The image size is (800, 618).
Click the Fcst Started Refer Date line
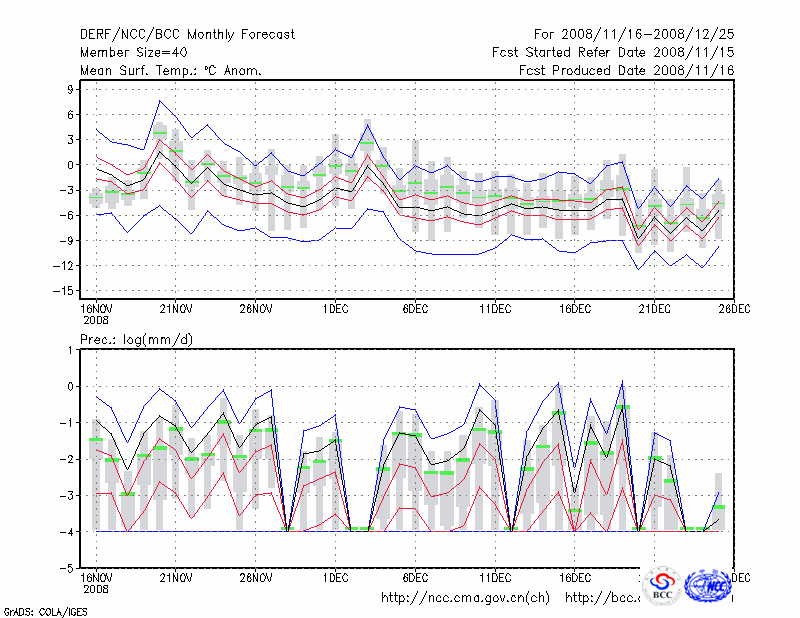tap(612, 53)
